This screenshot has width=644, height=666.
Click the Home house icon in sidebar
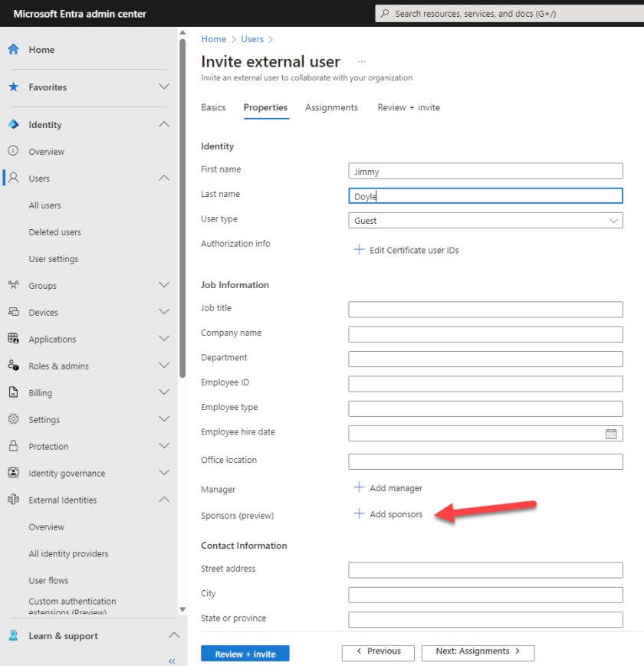pos(14,49)
